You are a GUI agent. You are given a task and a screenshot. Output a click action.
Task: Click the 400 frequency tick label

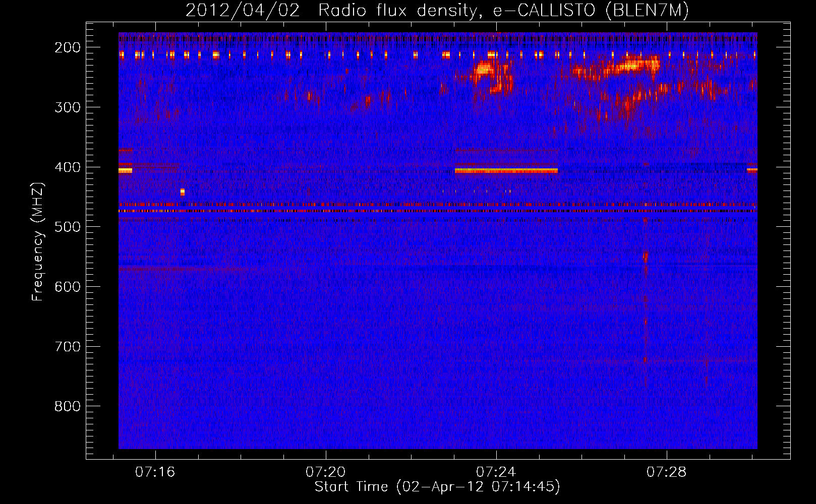(x=68, y=167)
